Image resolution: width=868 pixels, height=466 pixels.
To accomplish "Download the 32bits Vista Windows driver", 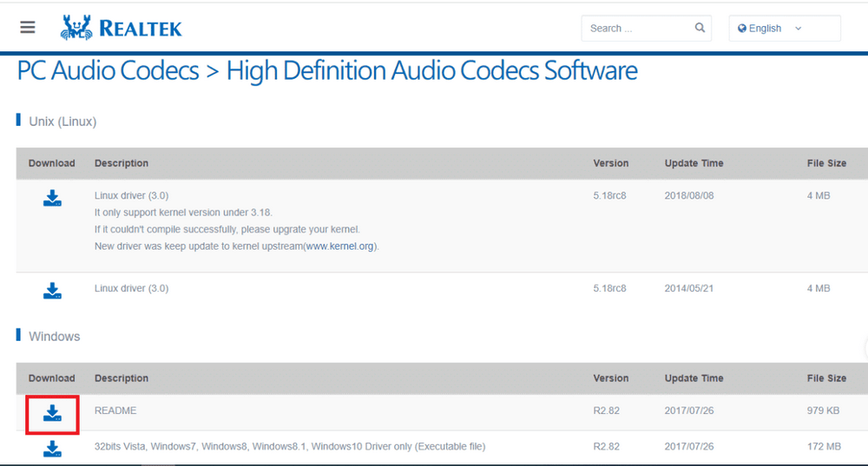I will pos(52,449).
